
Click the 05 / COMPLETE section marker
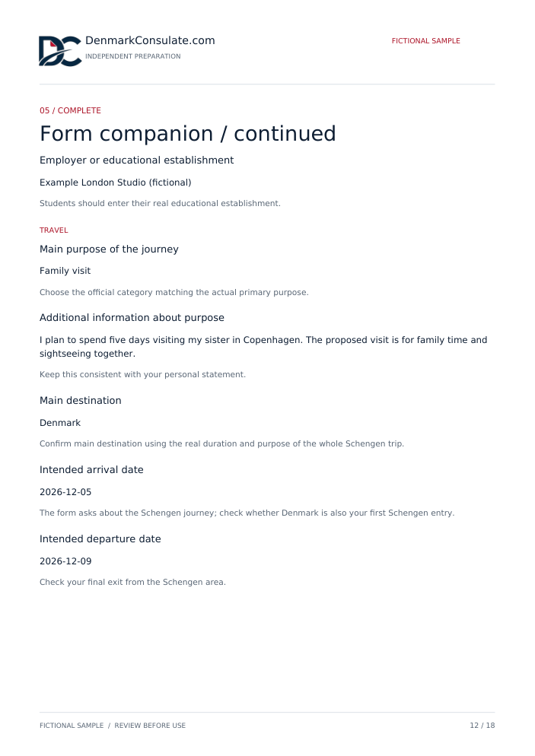pyautogui.click(x=71, y=110)
